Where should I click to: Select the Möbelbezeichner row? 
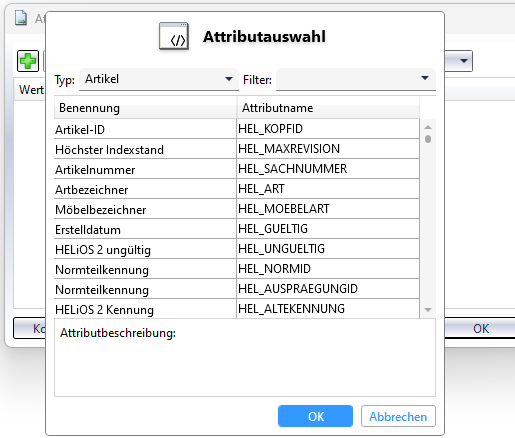(237, 209)
